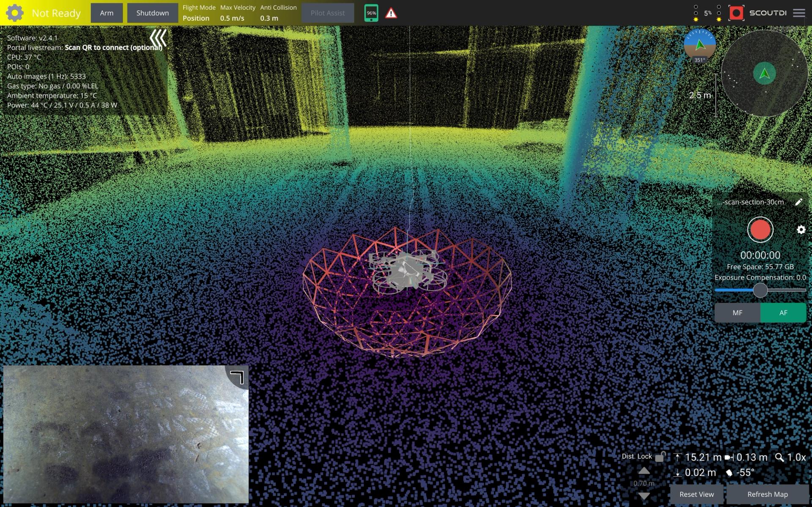Increase lock distance with up arrow
This screenshot has height=507, width=812.
coord(644,471)
